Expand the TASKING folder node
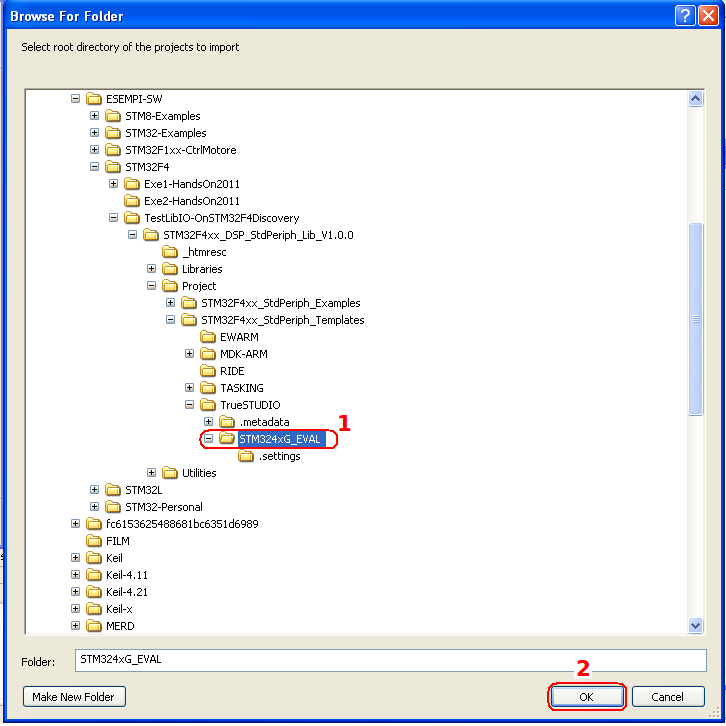726x726 pixels. click(x=189, y=388)
